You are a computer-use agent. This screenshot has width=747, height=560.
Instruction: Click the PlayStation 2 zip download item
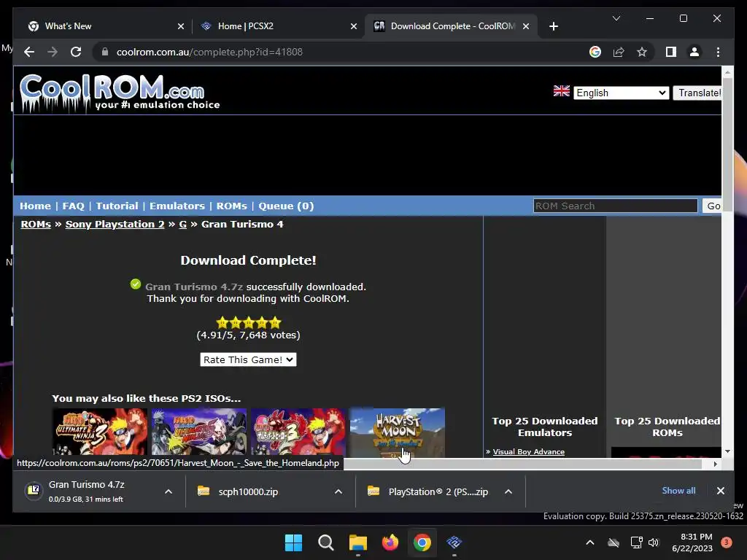[x=427, y=491]
